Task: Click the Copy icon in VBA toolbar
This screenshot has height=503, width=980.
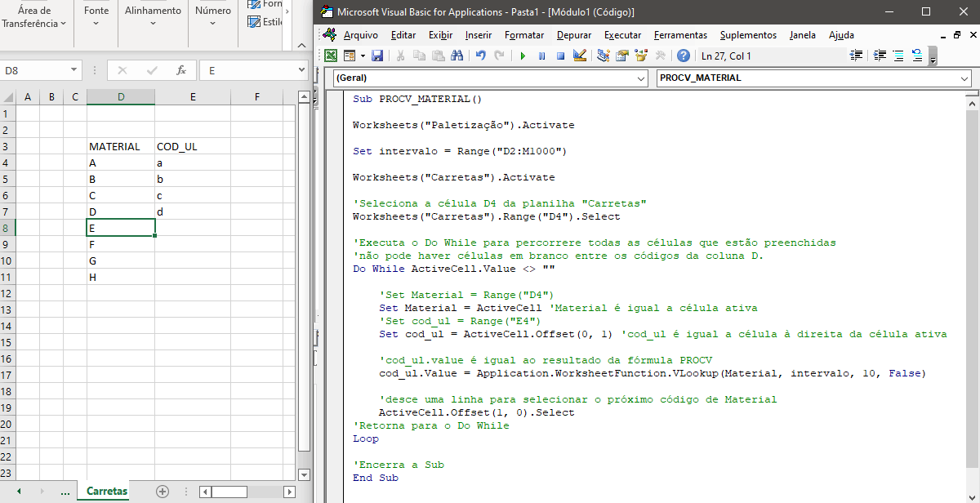Action: coord(419,56)
